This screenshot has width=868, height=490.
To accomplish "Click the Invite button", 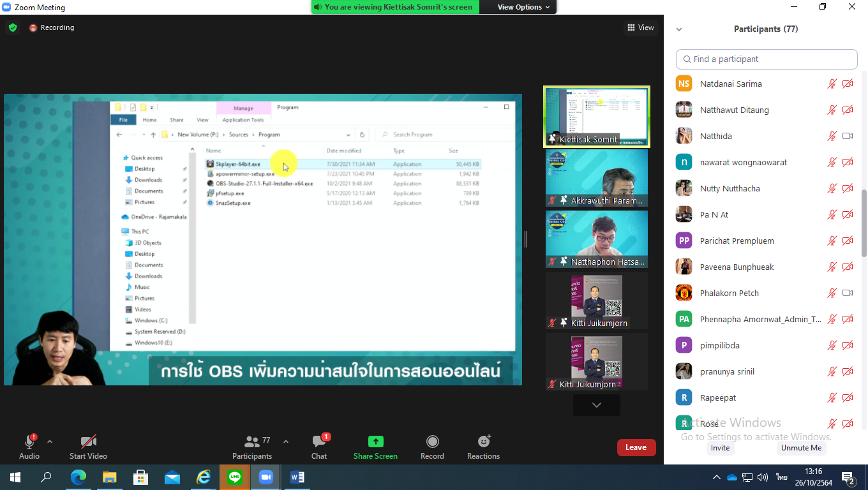I will click(720, 448).
